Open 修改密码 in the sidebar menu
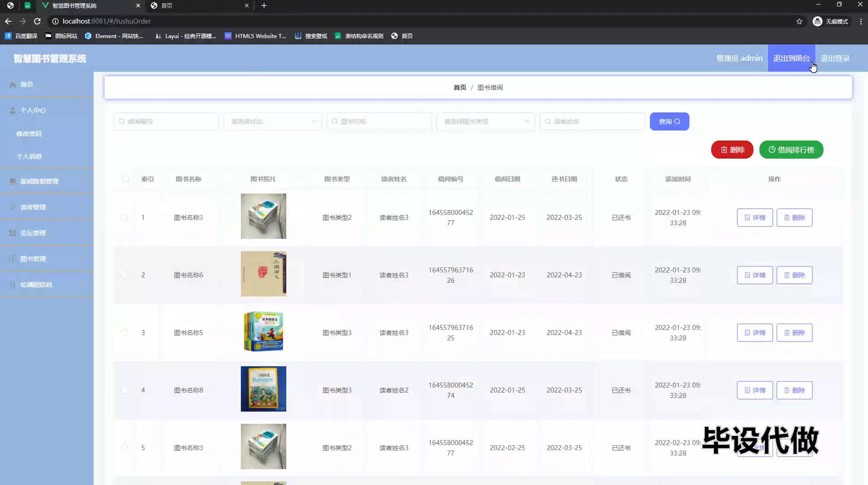868x485 pixels. (x=29, y=134)
